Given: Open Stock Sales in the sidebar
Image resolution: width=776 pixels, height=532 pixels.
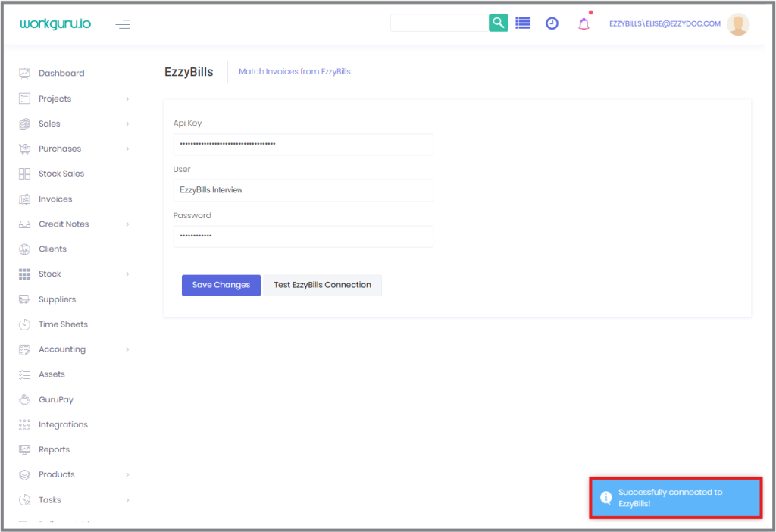Looking at the screenshot, I should click(61, 174).
